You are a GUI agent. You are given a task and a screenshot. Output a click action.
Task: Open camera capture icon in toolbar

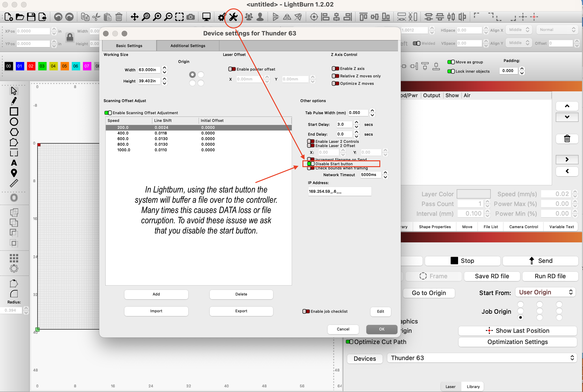(191, 17)
